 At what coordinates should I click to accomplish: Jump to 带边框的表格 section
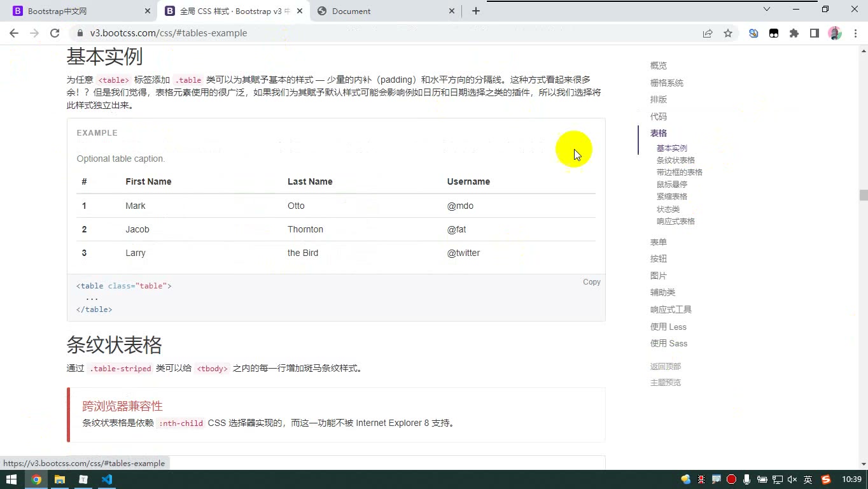click(x=680, y=173)
